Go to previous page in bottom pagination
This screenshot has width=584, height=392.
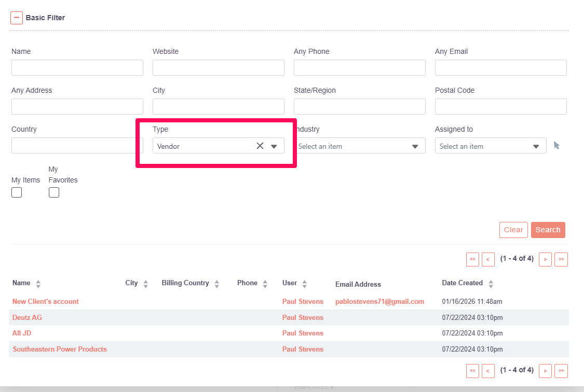(488, 371)
